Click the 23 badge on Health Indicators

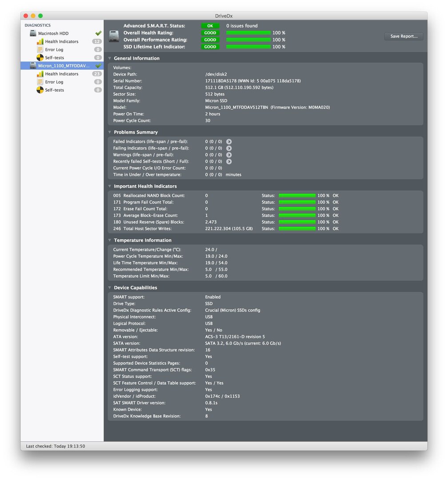[97, 74]
